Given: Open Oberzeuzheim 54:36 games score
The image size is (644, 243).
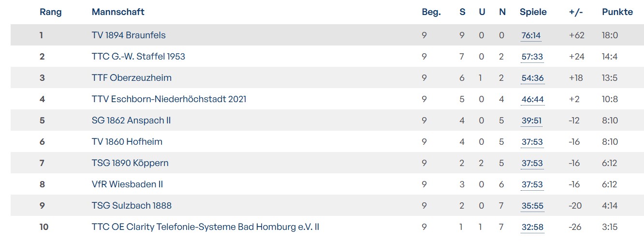Looking at the screenshot, I should (x=532, y=78).
